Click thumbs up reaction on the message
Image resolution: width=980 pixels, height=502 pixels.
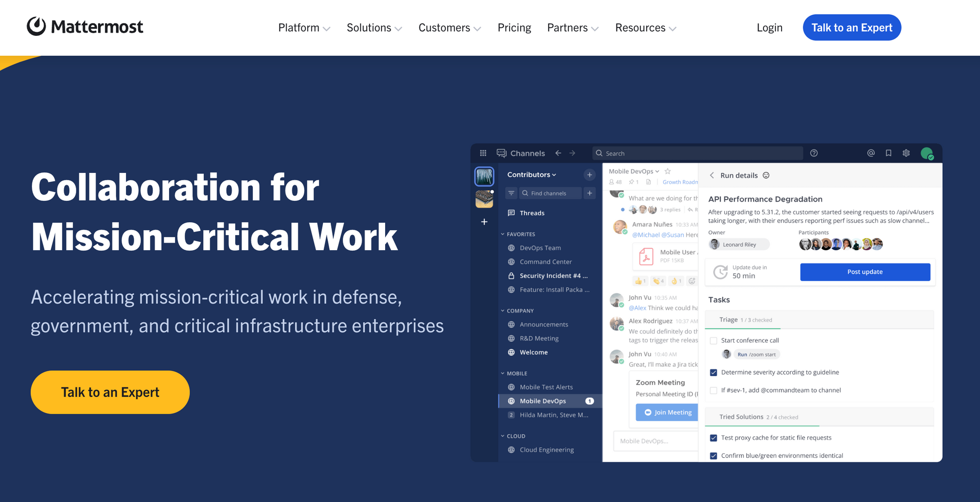coord(640,281)
